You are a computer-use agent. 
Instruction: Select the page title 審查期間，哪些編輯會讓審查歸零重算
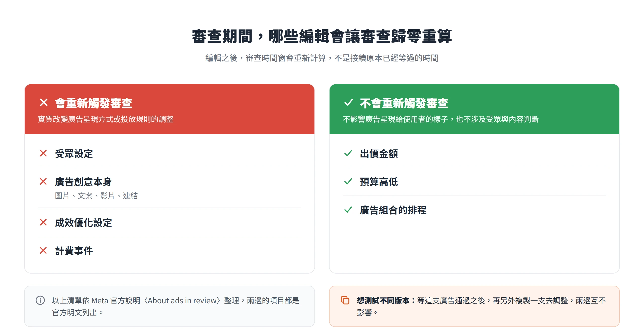tap(322, 37)
